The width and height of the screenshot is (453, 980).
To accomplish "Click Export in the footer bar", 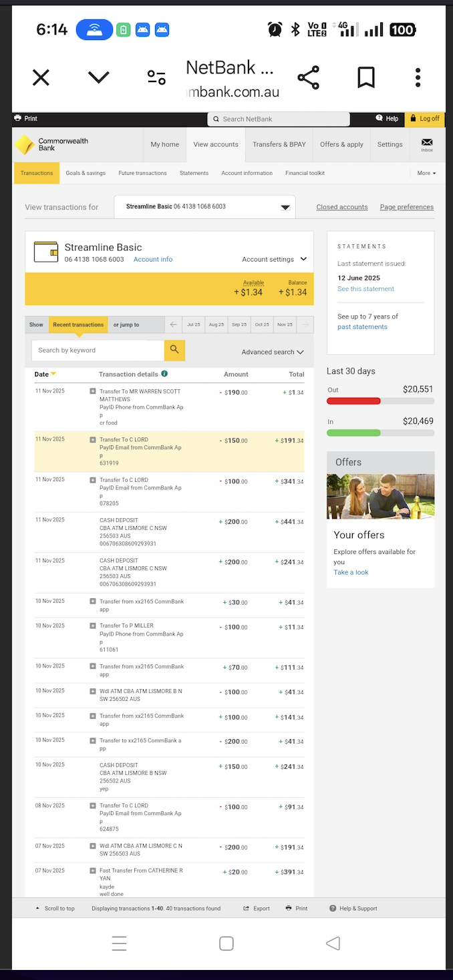I will (x=257, y=908).
